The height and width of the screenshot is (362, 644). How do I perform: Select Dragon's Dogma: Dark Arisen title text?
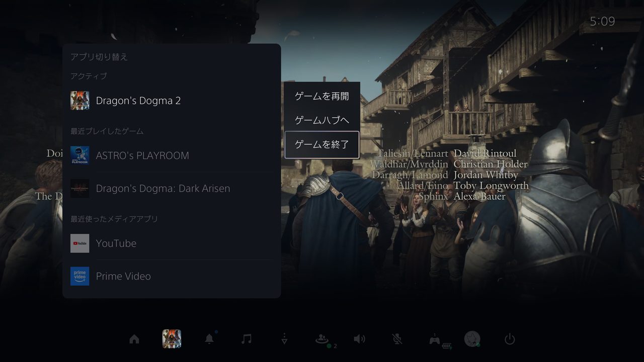point(163,189)
